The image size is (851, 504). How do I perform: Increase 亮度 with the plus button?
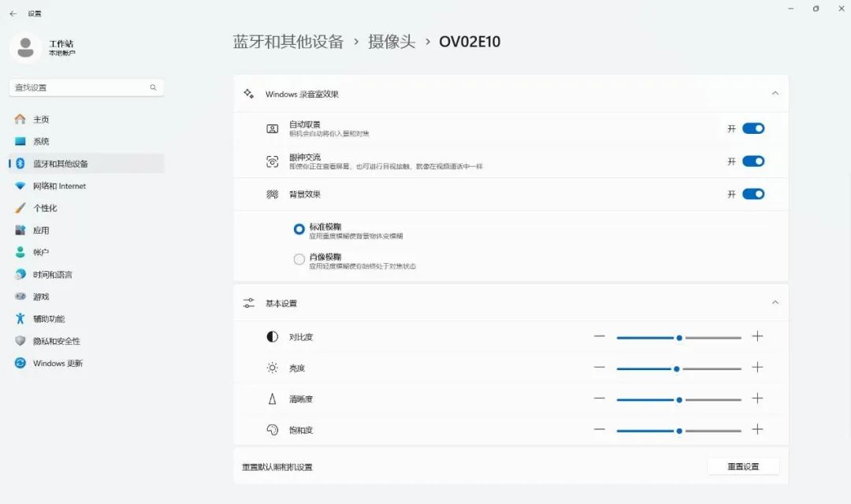(x=758, y=367)
